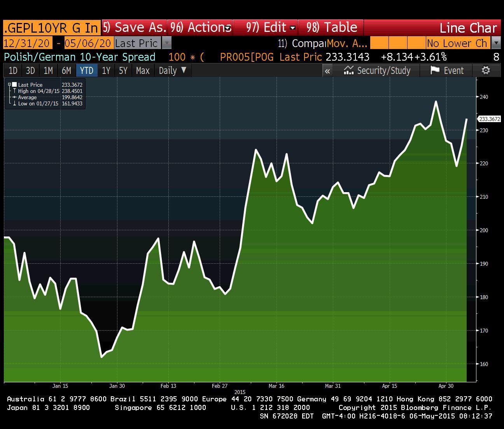Click the 233.3672 last price axis label
The height and width of the screenshot is (429, 504).
click(x=489, y=119)
